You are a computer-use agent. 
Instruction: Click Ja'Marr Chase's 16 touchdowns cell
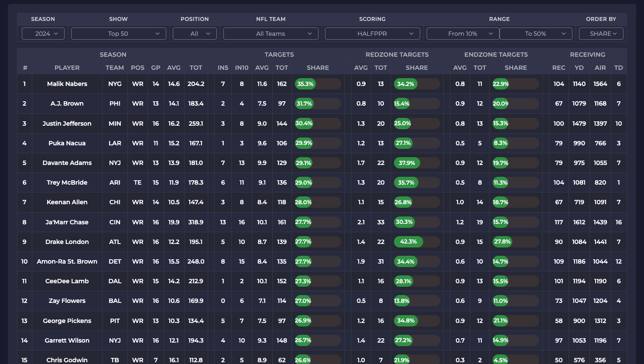pos(619,222)
